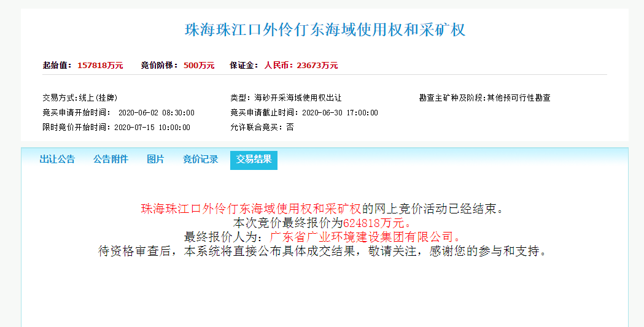The height and width of the screenshot is (327, 644).
Task: Select the 图片 tab
Action: point(155,160)
